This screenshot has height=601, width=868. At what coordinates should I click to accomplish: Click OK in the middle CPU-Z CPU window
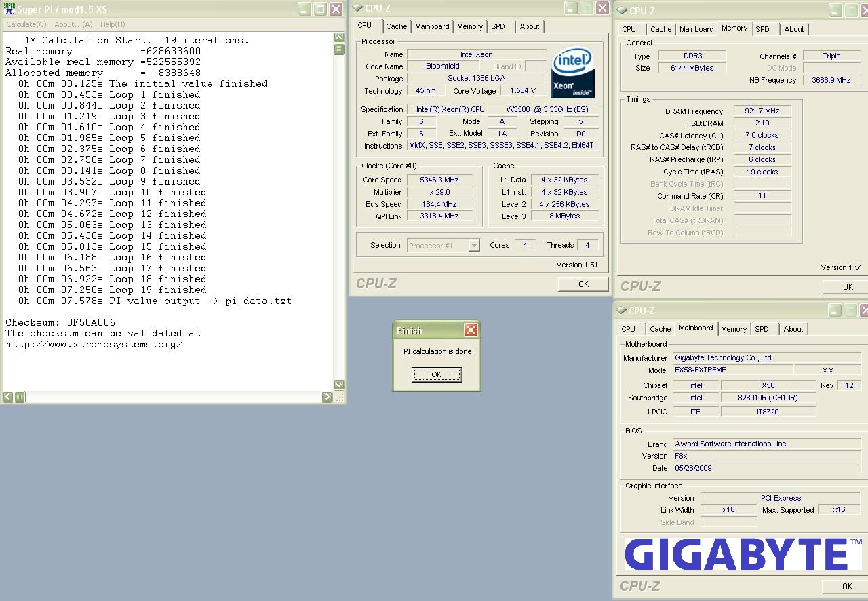click(583, 284)
